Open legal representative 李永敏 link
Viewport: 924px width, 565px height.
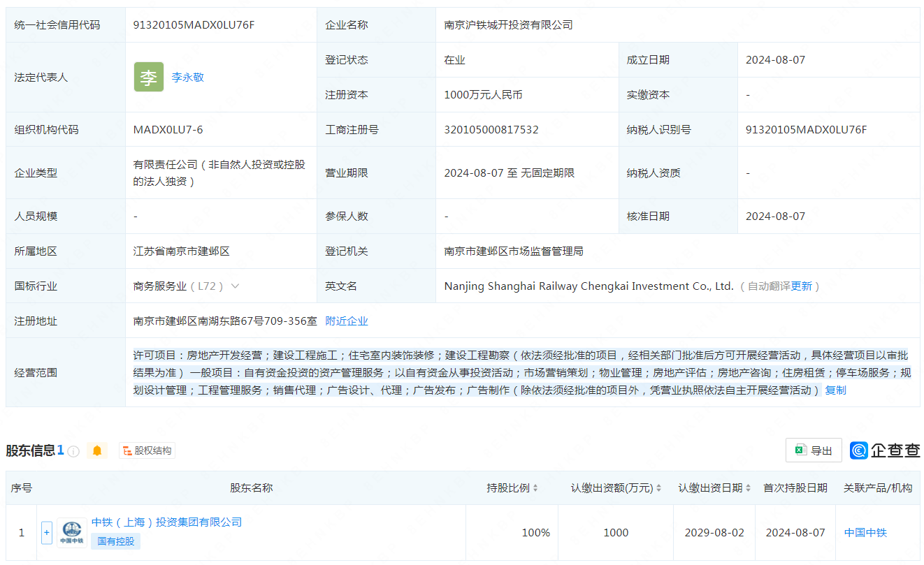(x=188, y=78)
